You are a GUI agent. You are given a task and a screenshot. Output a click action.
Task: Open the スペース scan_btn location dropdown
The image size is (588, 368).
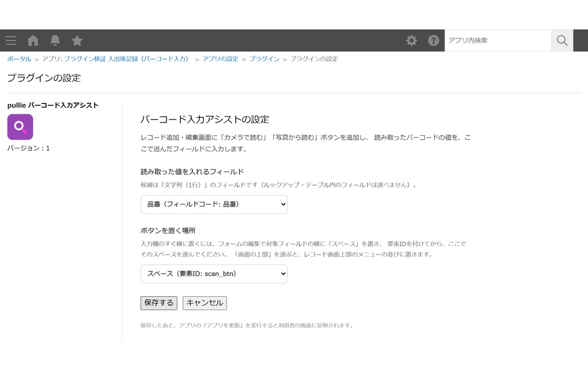(214, 274)
